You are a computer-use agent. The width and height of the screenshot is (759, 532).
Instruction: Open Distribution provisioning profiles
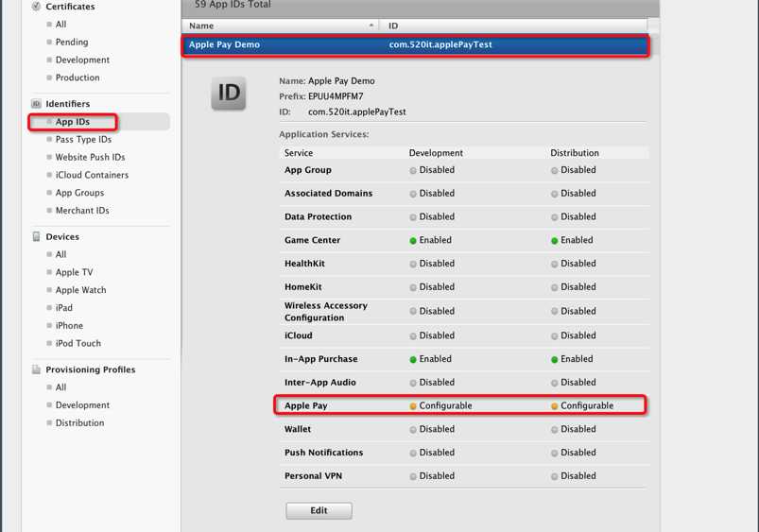click(x=79, y=423)
